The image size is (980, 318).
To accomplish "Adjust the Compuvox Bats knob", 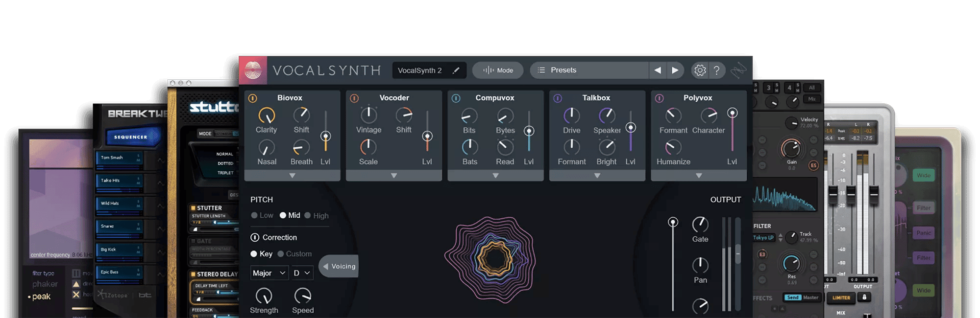I will coord(469,147).
